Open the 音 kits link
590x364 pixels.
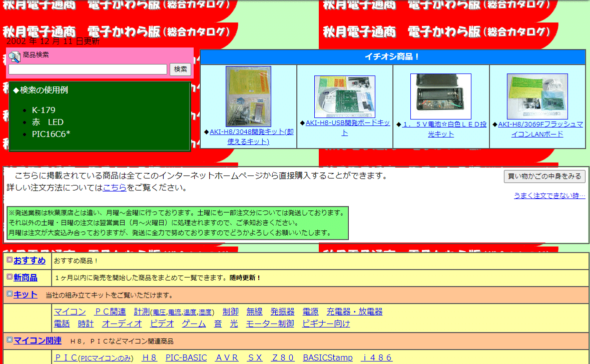pyautogui.click(x=218, y=323)
